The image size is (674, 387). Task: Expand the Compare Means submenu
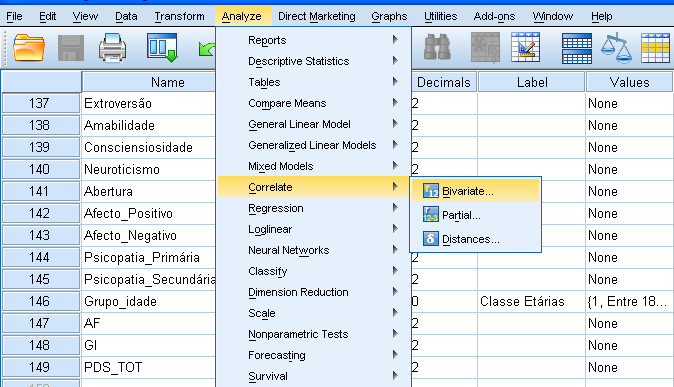314,103
